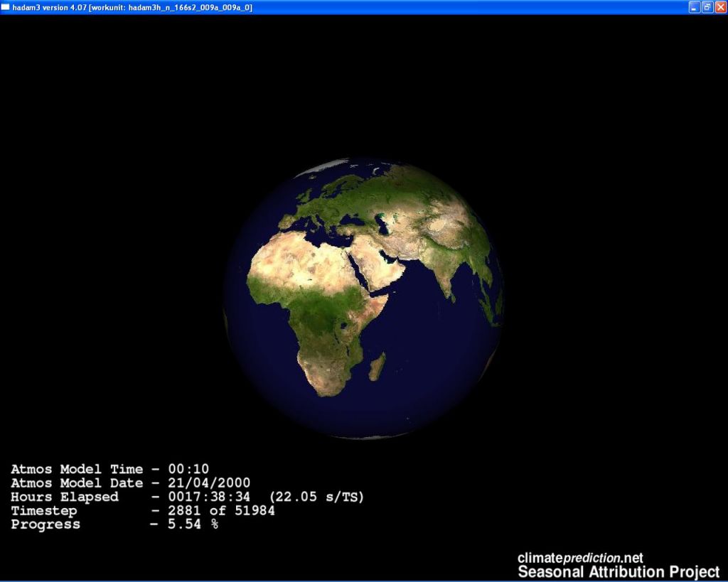Click the Indian subcontinent on the globe
Image resolution: width=728 pixels, height=582 pixels.
point(444,274)
